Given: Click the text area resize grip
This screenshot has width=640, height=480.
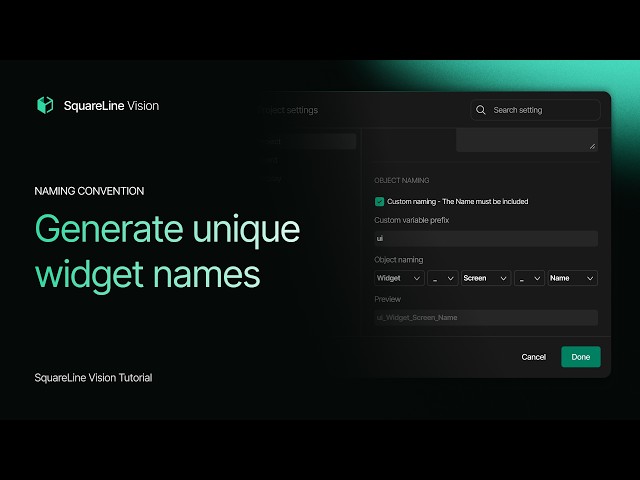Looking at the screenshot, I should 592,146.
